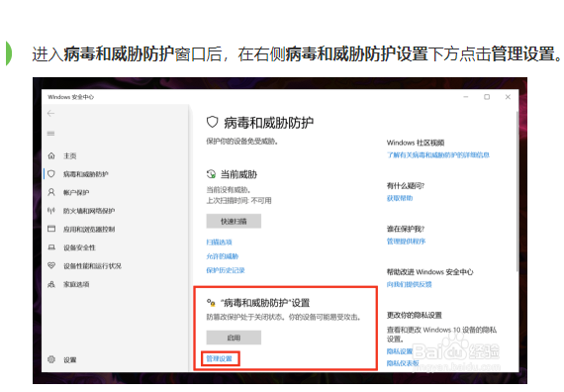Click the 病毒和威胁防护 page heading
This screenshot has width=564, height=392.
[x=269, y=123]
